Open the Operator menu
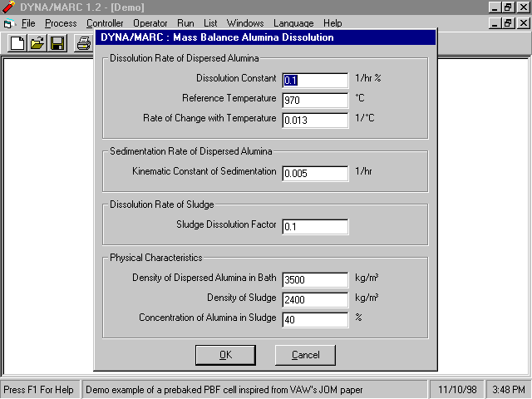Viewport: 532px width, 399px height. 150,23
